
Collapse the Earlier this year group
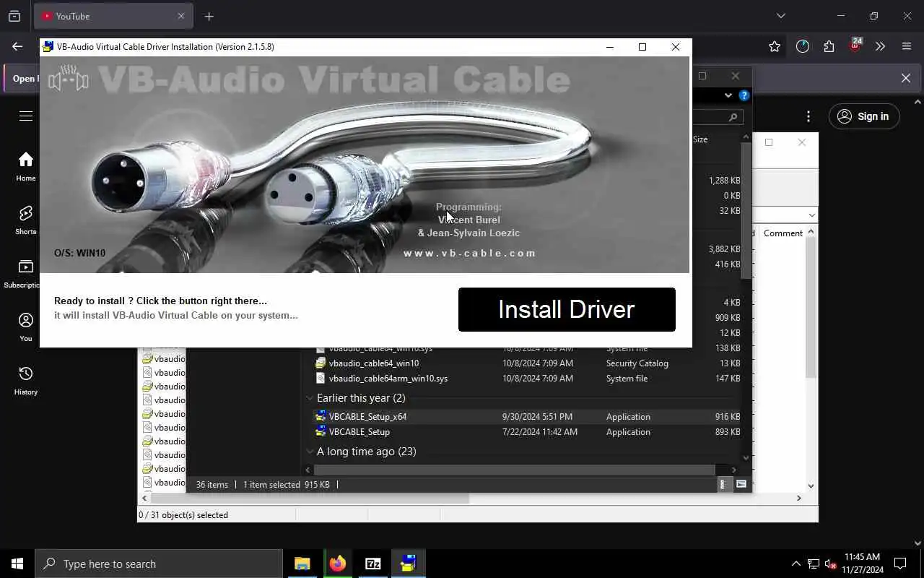coord(310,398)
